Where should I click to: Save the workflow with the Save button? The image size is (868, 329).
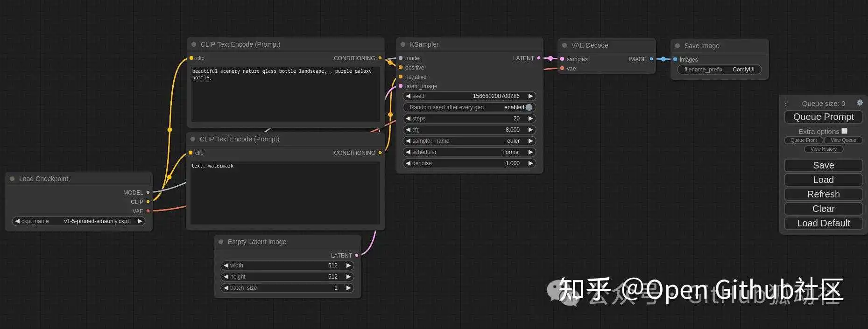pyautogui.click(x=823, y=165)
